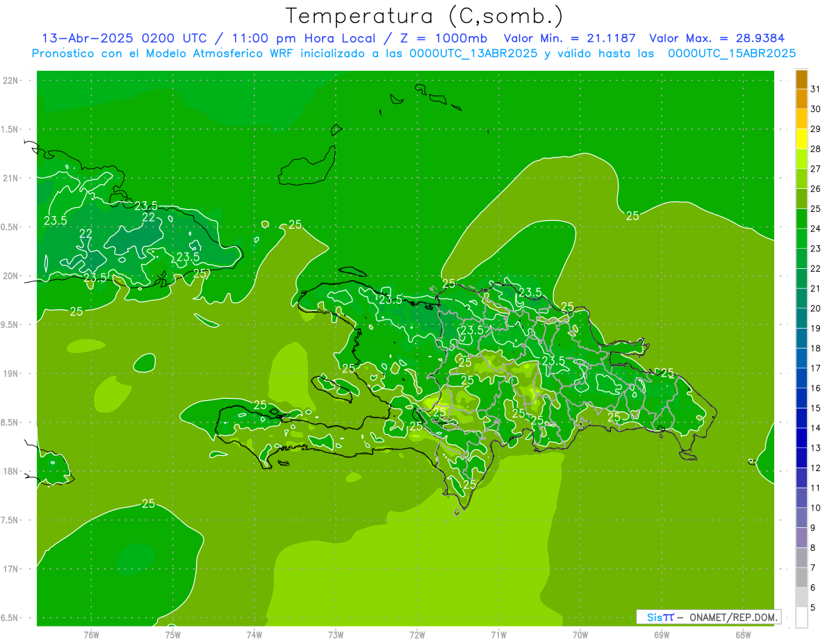
Task: Click the colorbar label "30"
Action: coord(816,109)
